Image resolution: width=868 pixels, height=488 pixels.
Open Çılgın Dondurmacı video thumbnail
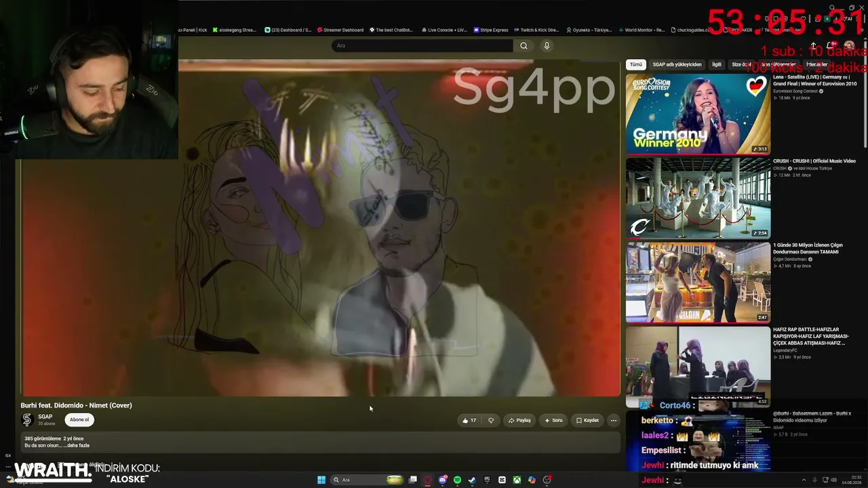[698, 282]
